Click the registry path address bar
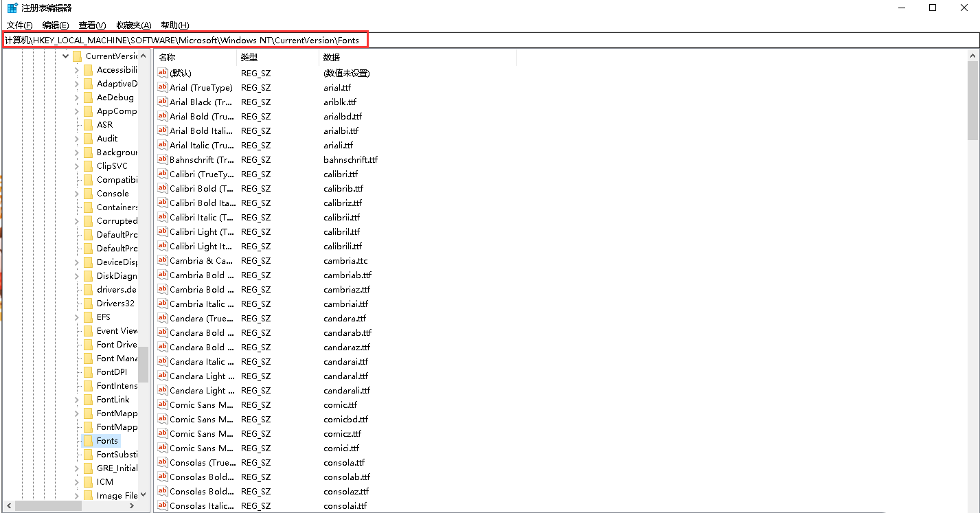 490,40
